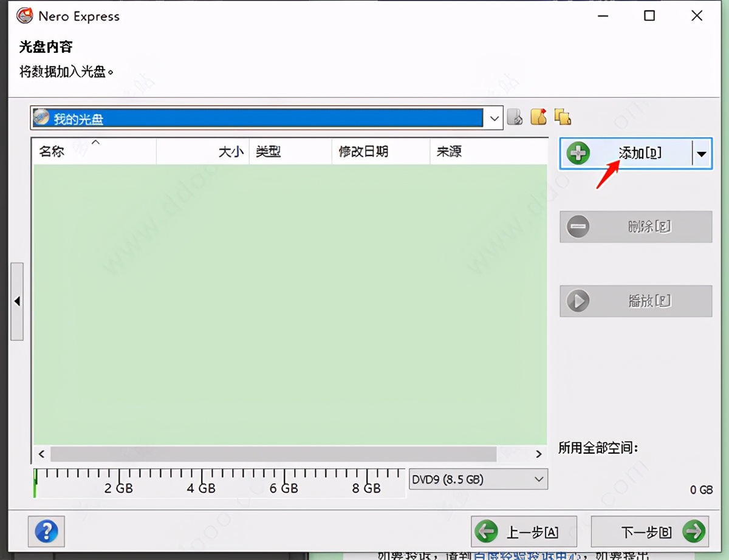Open the 我的光盘 disc name dropdown
729x560 pixels.
pyautogui.click(x=494, y=117)
